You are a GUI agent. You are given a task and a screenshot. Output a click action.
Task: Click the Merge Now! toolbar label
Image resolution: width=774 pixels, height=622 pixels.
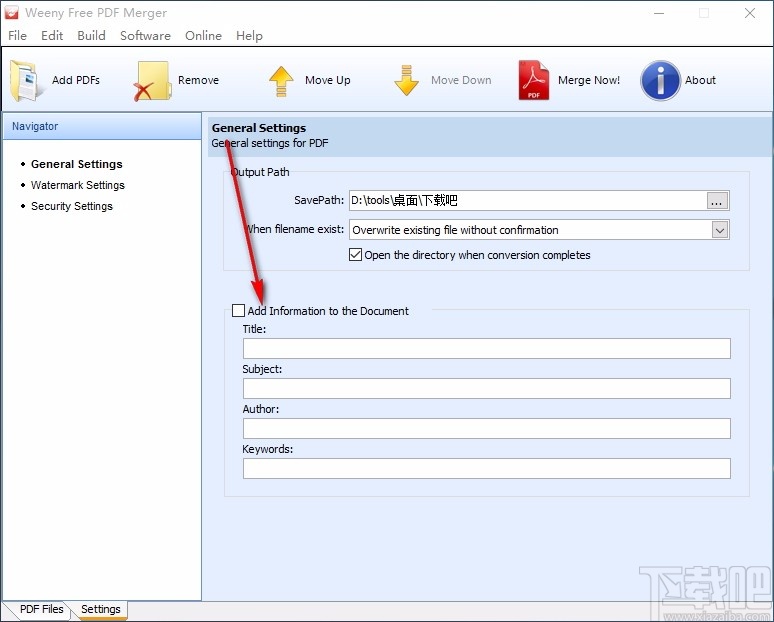pyautogui.click(x=589, y=80)
